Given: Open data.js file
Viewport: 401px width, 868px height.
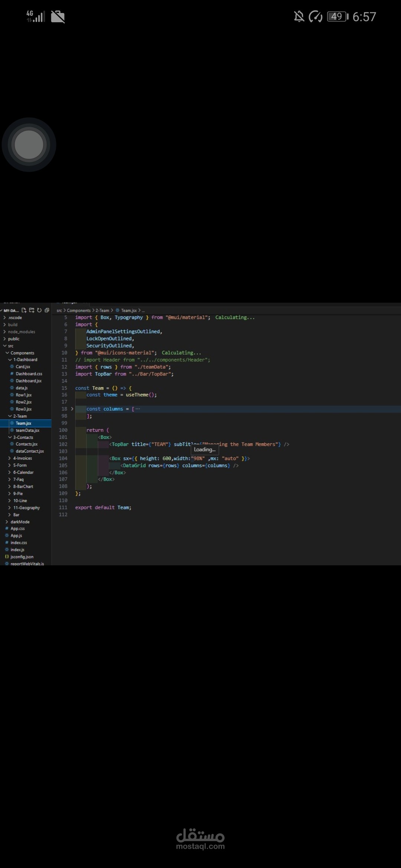Looking at the screenshot, I should tap(22, 388).
